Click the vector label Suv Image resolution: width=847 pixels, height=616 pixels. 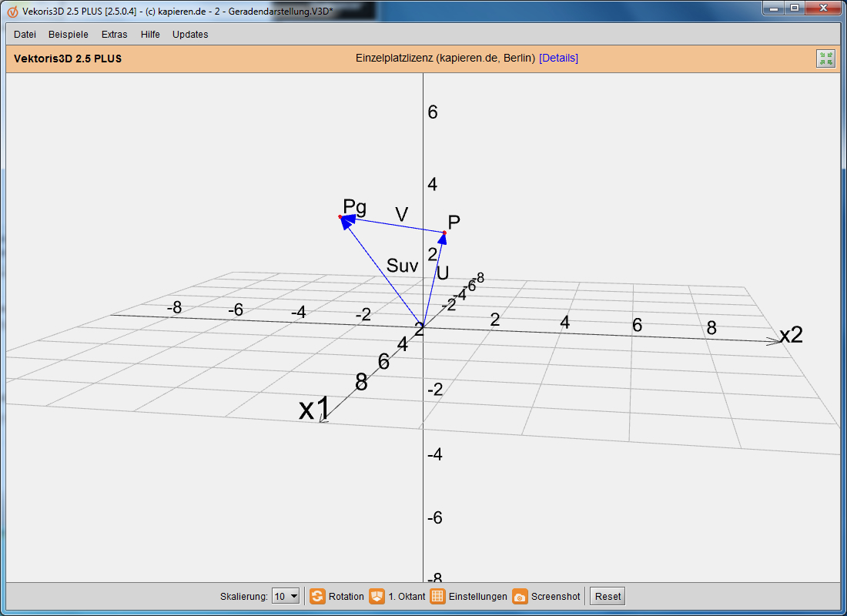[403, 266]
